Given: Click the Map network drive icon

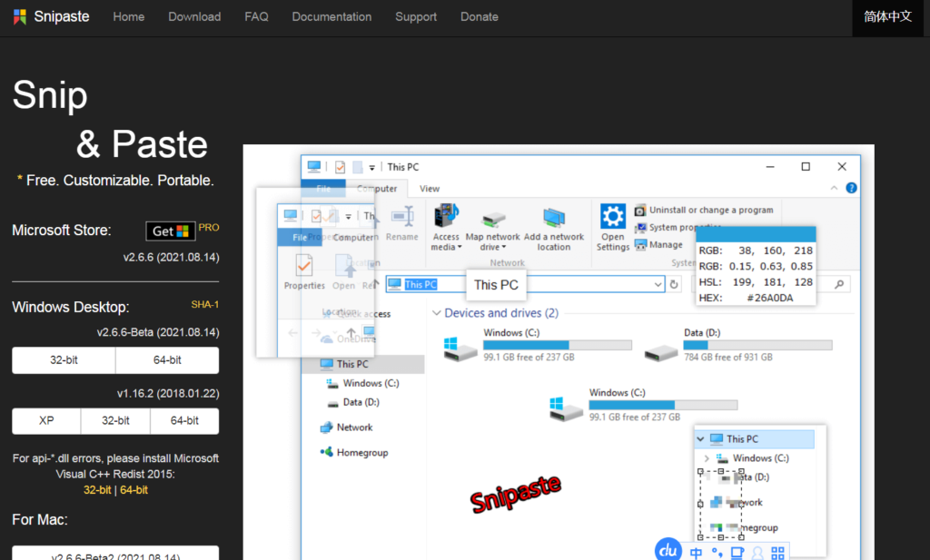Looking at the screenshot, I should pyautogui.click(x=493, y=220).
